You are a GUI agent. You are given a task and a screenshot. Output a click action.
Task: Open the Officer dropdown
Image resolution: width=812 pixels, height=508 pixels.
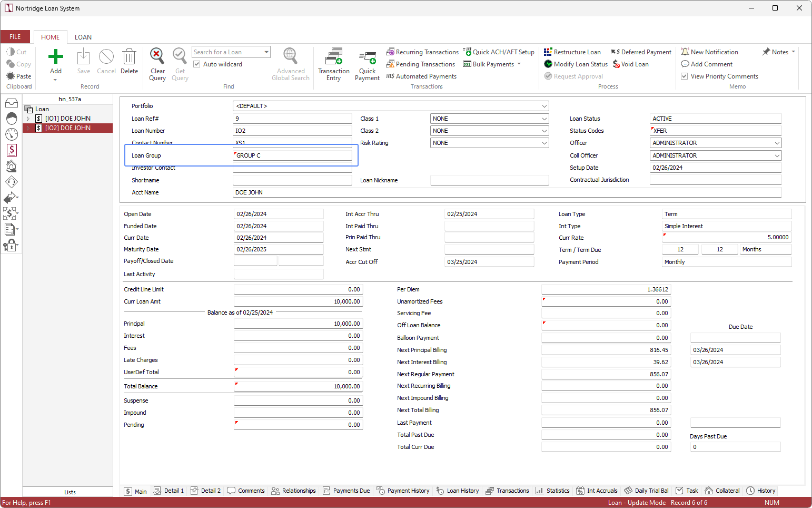click(777, 143)
